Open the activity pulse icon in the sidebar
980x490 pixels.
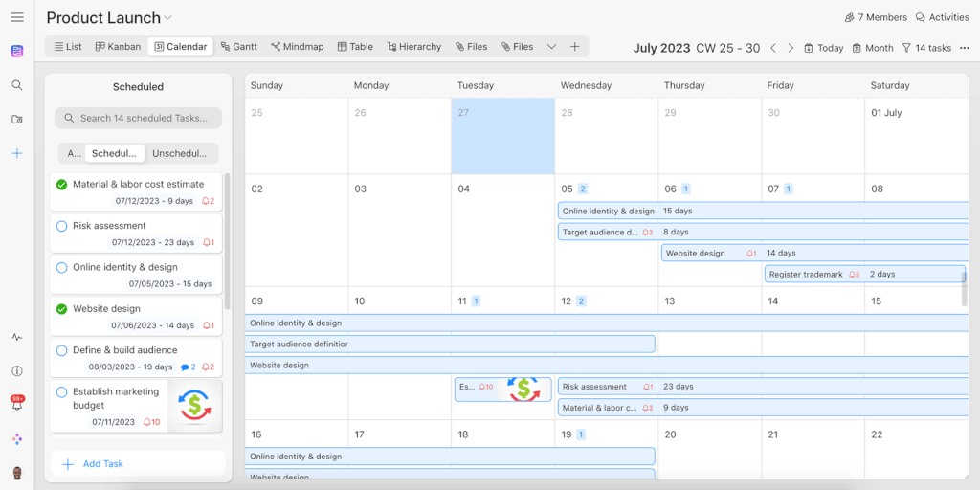16,337
